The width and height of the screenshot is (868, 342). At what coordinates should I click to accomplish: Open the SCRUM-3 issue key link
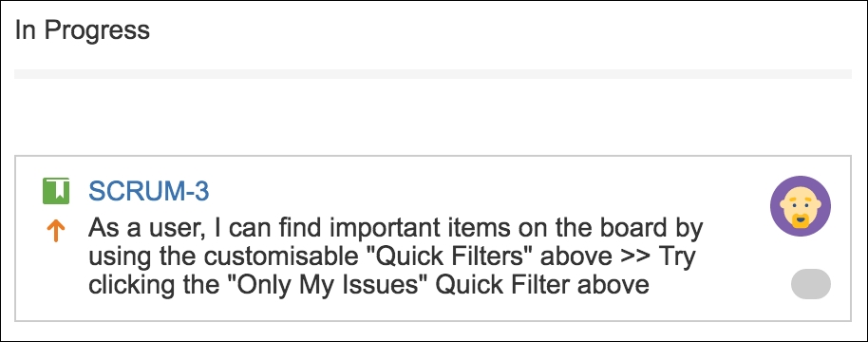[149, 192]
